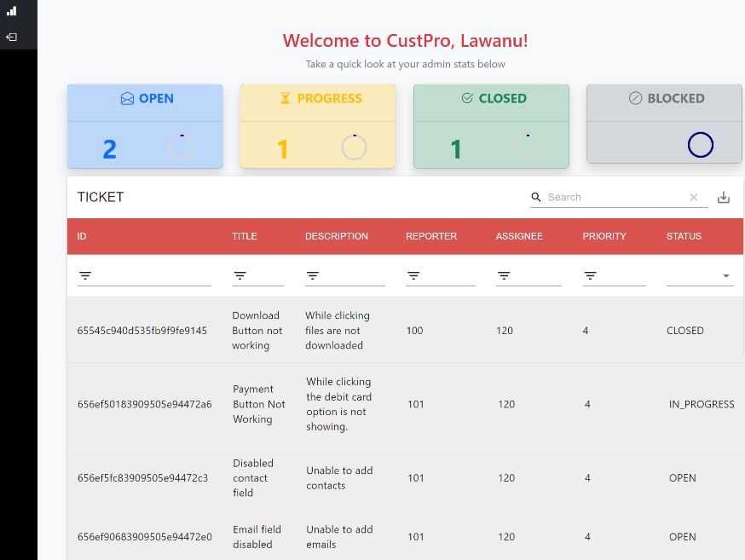Image resolution: width=745 pixels, height=560 pixels.
Task: Click the Title column filter icon
Action: (240, 276)
